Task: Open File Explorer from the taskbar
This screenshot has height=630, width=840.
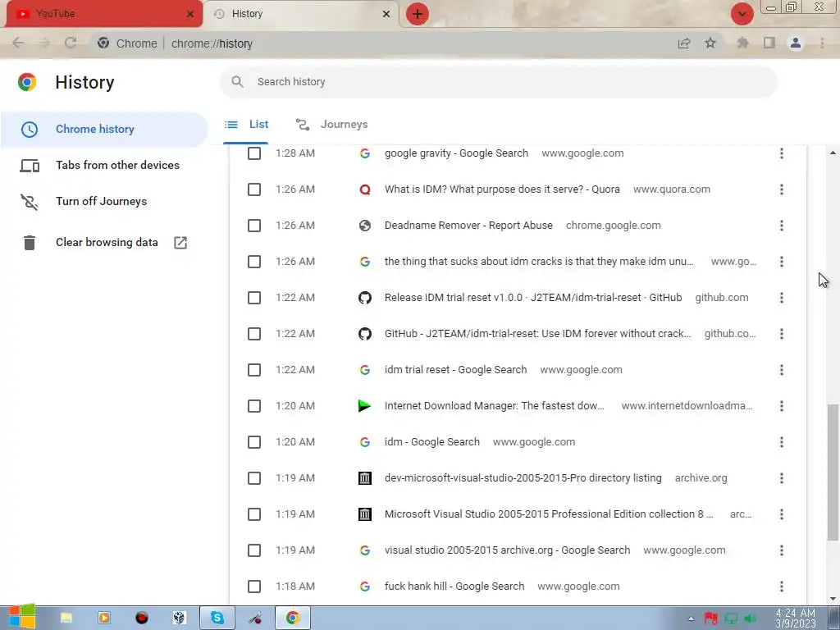Action: (66, 618)
